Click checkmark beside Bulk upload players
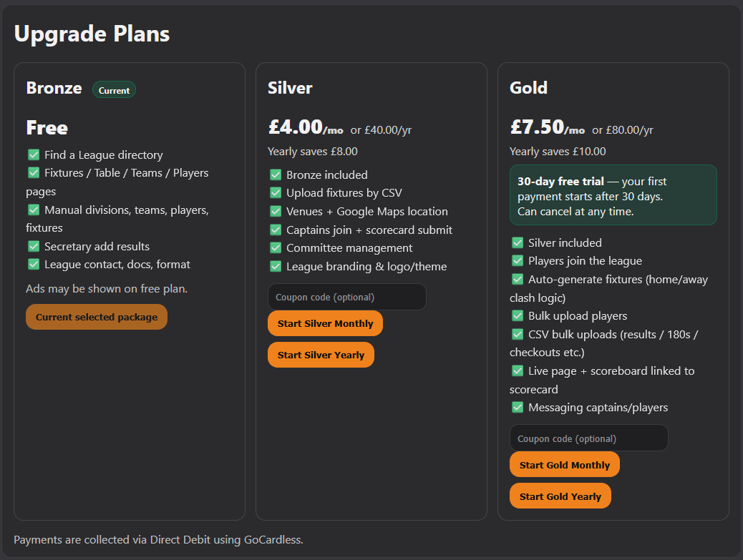 [x=518, y=315]
